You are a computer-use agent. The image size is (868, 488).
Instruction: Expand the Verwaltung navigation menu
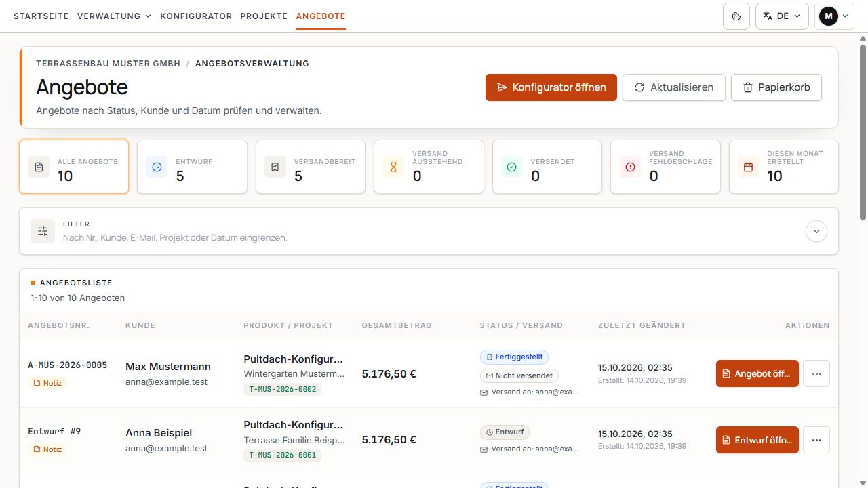(115, 16)
